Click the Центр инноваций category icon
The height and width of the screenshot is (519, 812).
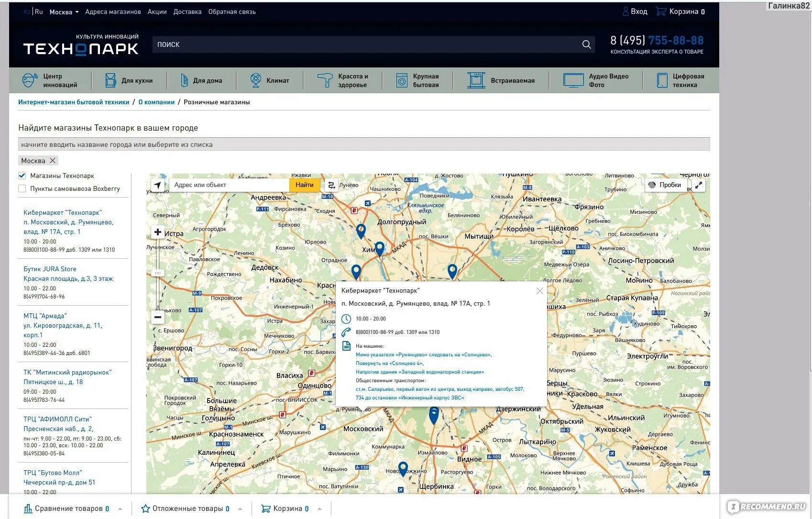tap(30, 80)
